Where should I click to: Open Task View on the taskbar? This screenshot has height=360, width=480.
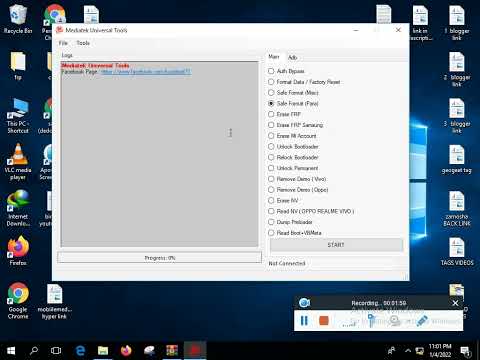56,351
